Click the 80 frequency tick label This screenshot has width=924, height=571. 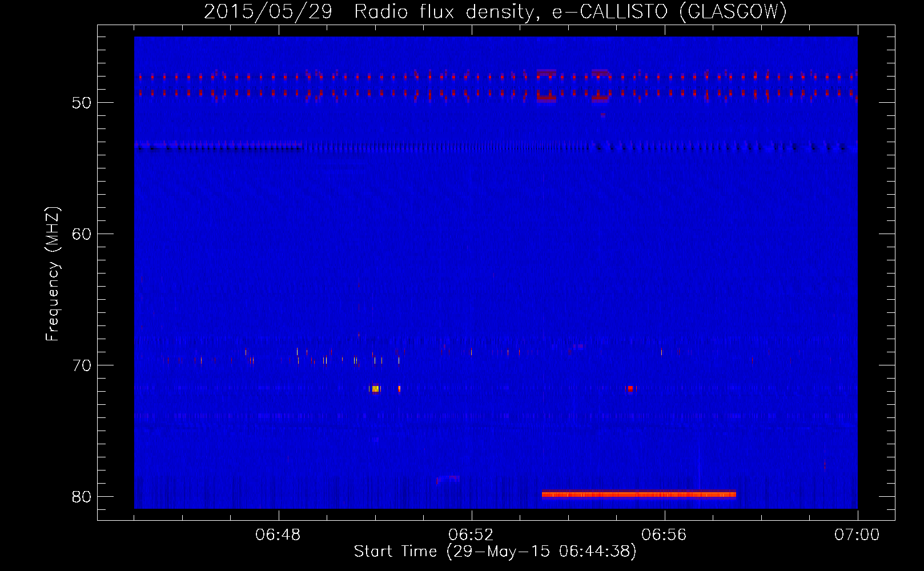pos(82,497)
